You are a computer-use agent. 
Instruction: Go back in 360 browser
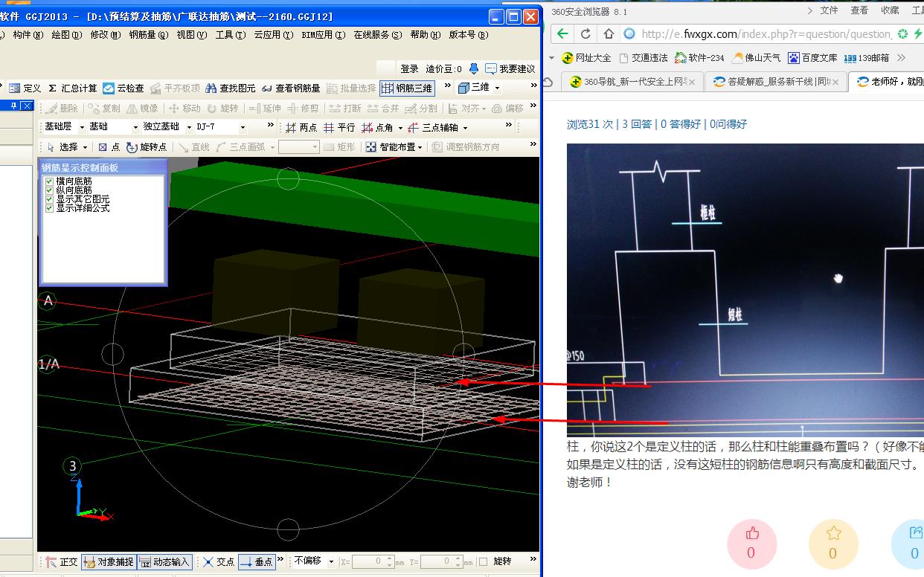(562, 33)
